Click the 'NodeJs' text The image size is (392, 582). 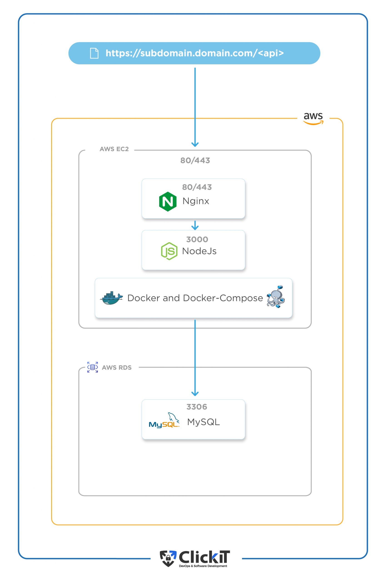point(199,251)
